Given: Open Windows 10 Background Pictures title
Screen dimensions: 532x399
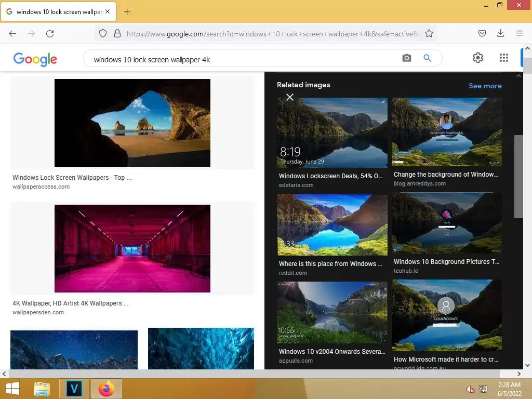Looking at the screenshot, I should 446,262.
